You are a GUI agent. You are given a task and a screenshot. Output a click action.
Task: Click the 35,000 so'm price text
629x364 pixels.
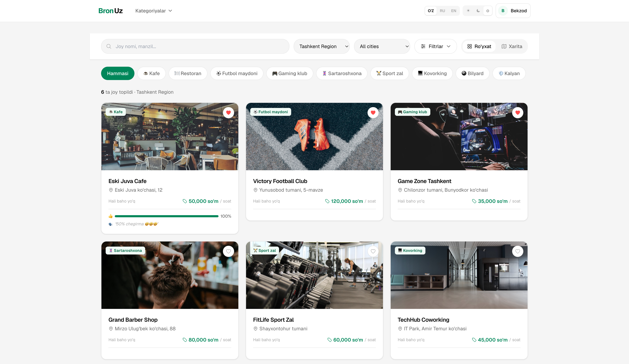click(492, 201)
